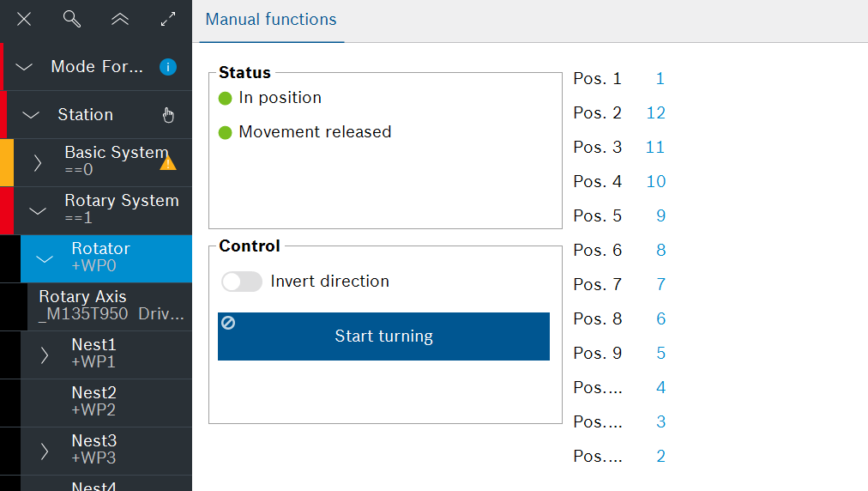Open the search magnifier in sidebar
868x491 pixels.
72,19
